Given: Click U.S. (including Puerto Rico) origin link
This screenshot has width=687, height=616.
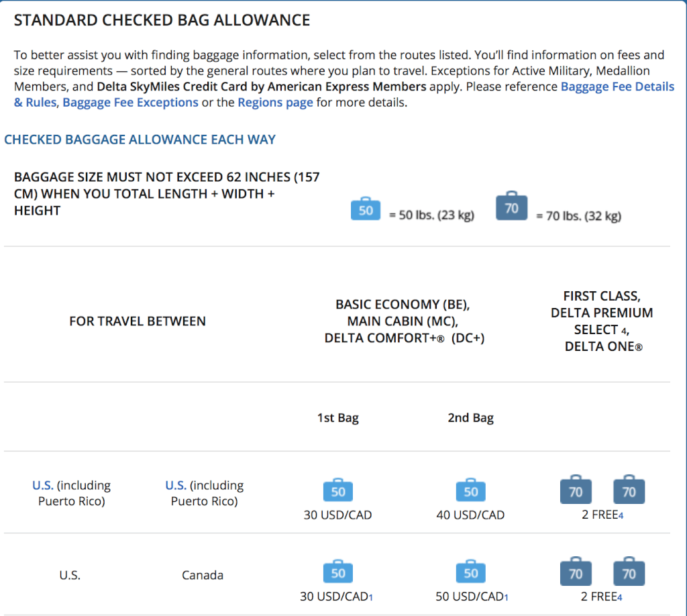Looking at the screenshot, I should [42, 484].
